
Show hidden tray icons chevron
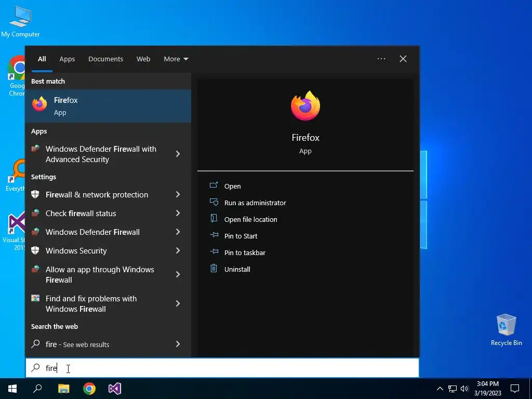coord(440,389)
